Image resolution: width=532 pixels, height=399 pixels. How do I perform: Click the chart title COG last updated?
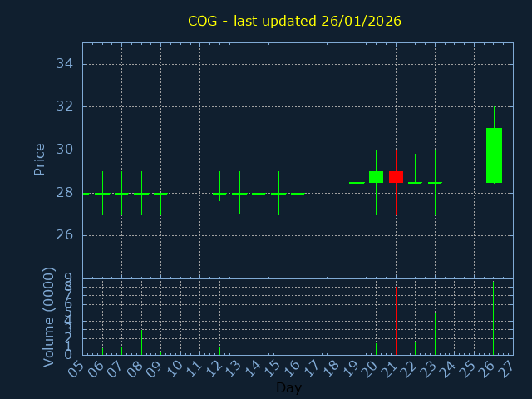coord(294,21)
